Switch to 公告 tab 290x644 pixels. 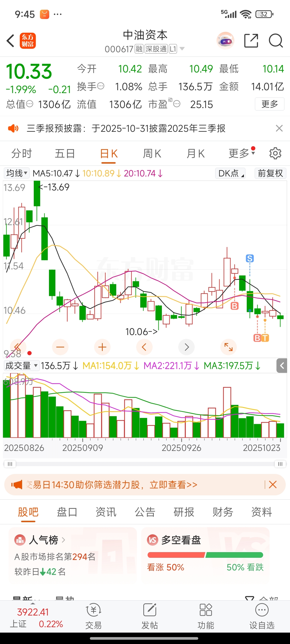tap(145, 512)
